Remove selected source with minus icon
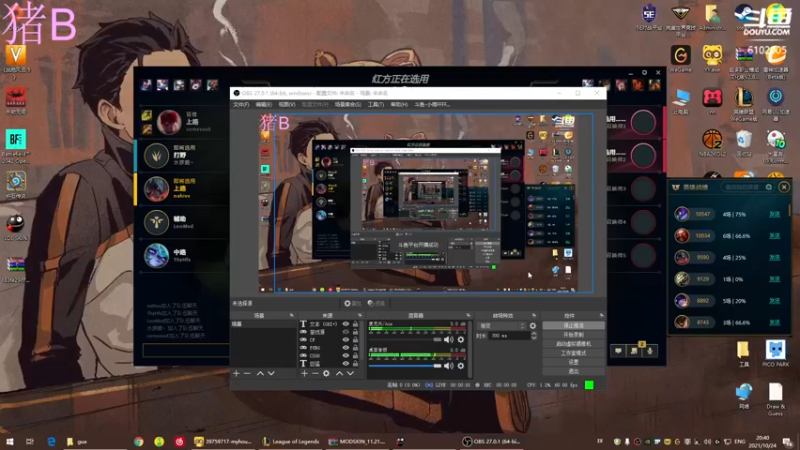The height and width of the screenshot is (450, 800). click(x=315, y=373)
